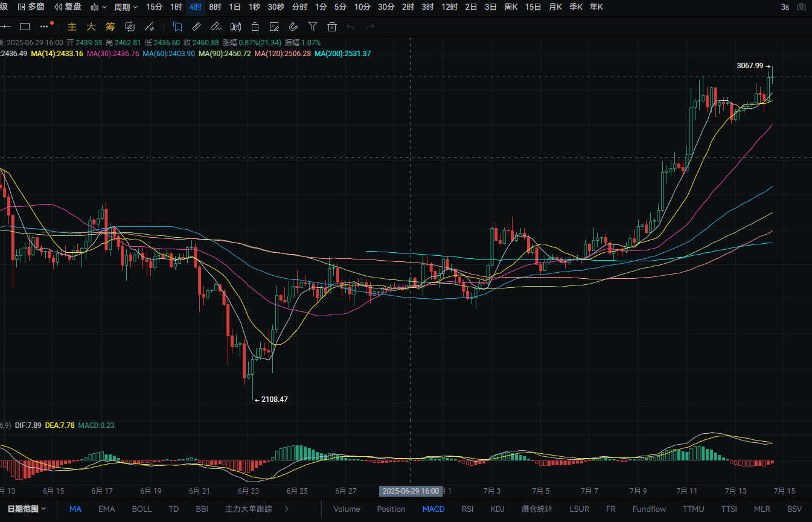Expand the 周期 period dropdown
The image size is (812, 522).
[126, 7]
